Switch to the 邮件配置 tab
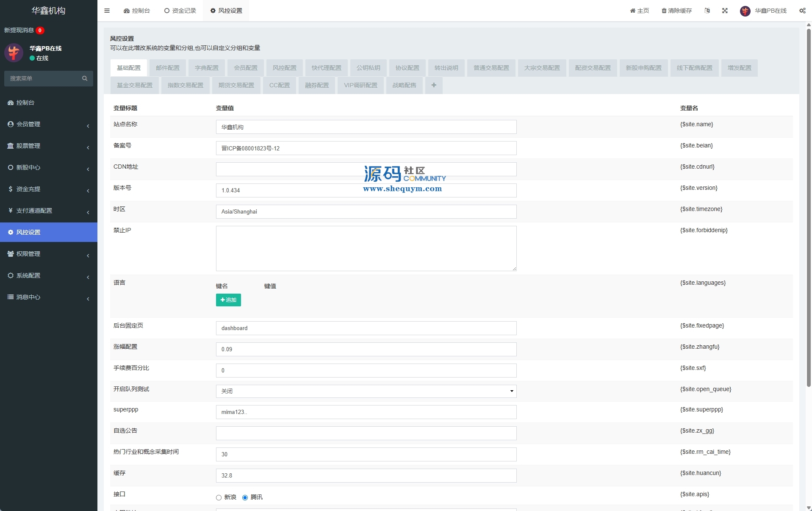The image size is (812, 511). [x=167, y=68]
